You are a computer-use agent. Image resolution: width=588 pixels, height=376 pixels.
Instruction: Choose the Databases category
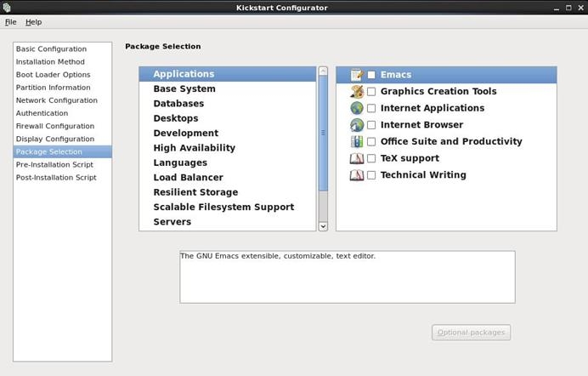pyautogui.click(x=228, y=104)
